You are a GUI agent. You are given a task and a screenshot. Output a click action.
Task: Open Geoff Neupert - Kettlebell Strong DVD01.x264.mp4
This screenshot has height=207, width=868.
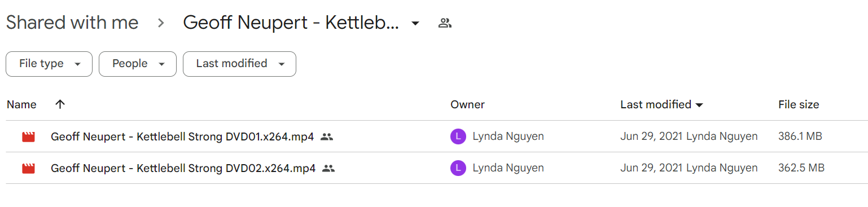[x=182, y=136]
